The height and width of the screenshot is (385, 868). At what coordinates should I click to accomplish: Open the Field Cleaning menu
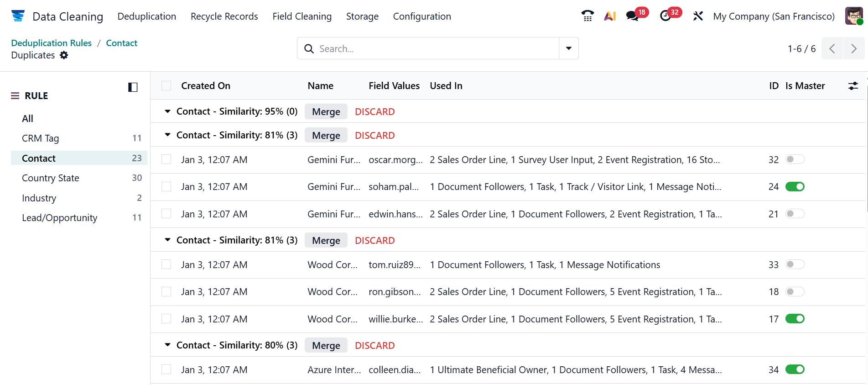[302, 16]
